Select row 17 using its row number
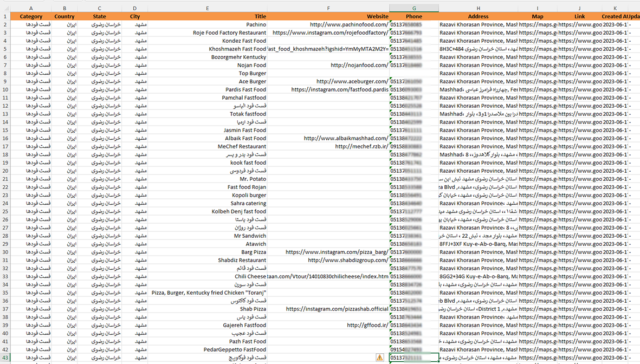The width and height of the screenshot is (640, 364). [5, 146]
